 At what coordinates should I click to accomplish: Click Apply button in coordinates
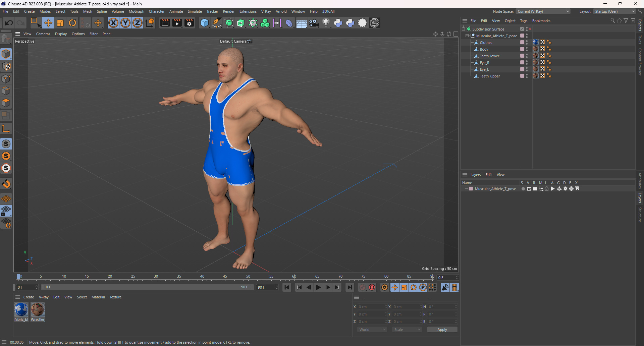click(x=442, y=330)
